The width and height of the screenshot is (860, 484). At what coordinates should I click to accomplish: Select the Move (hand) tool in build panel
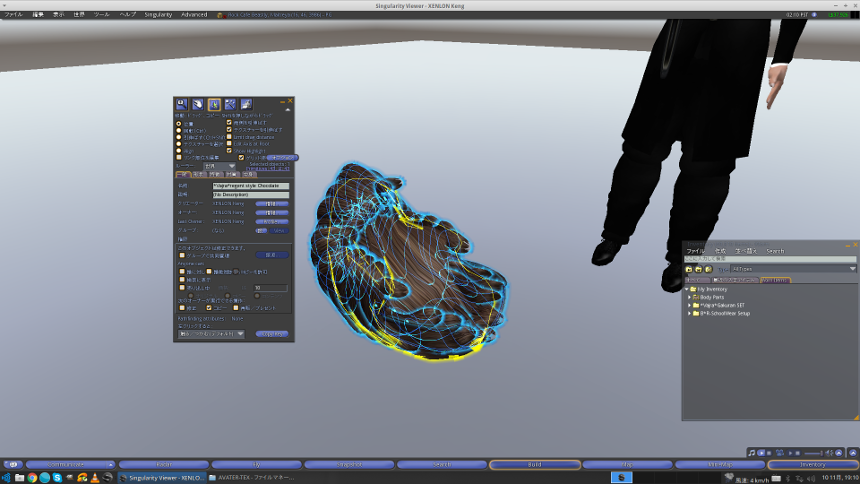(x=198, y=104)
